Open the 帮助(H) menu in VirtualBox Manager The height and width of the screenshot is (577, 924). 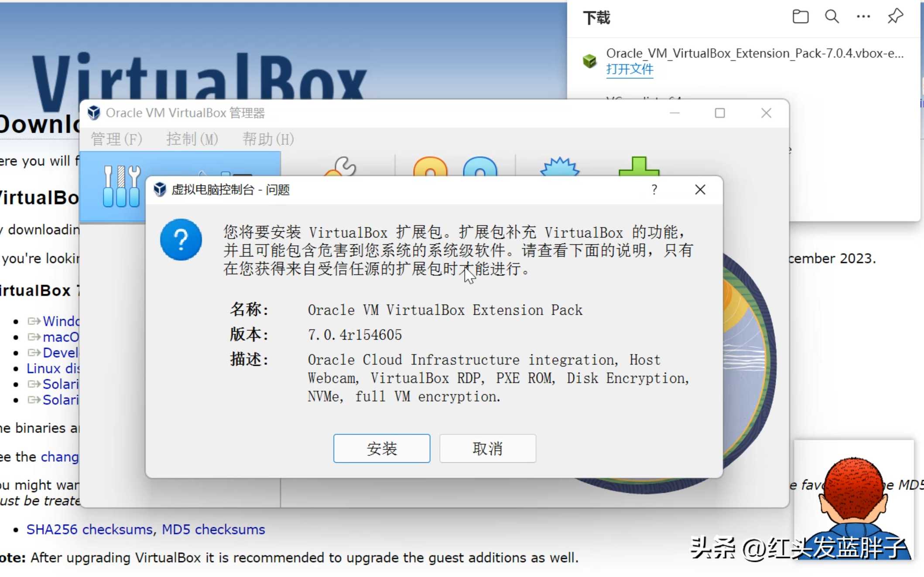click(x=268, y=139)
